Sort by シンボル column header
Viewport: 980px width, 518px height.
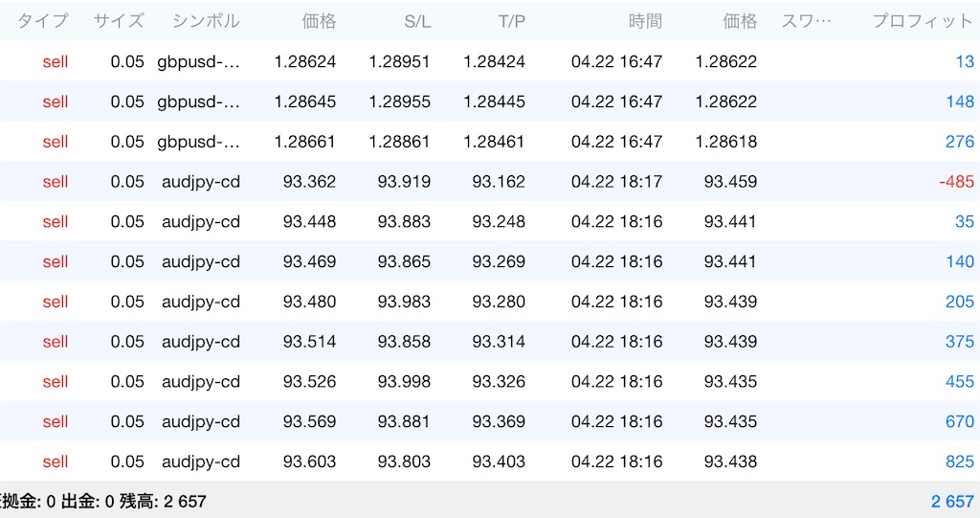pos(206,21)
